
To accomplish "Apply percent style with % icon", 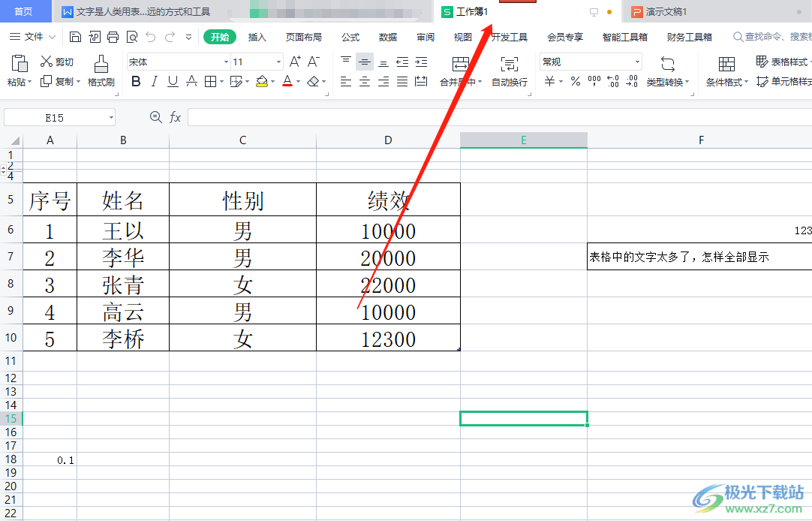I will tap(576, 81).
